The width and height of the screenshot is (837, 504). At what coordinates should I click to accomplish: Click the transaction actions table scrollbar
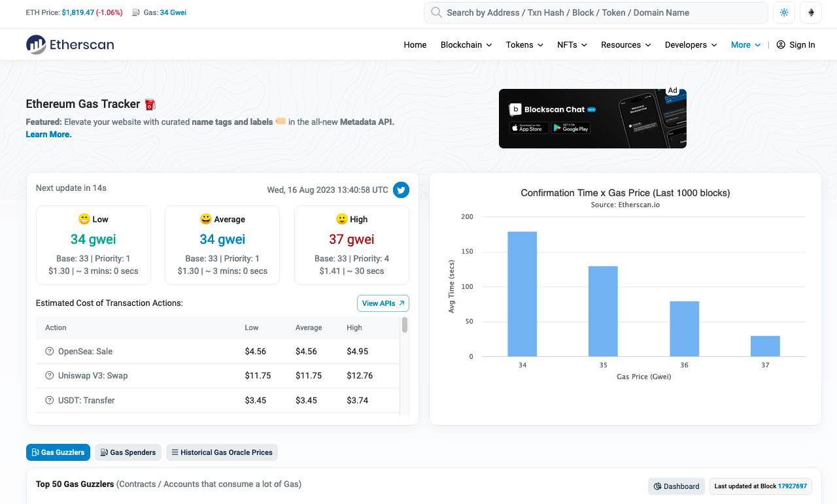pos(405,325)
